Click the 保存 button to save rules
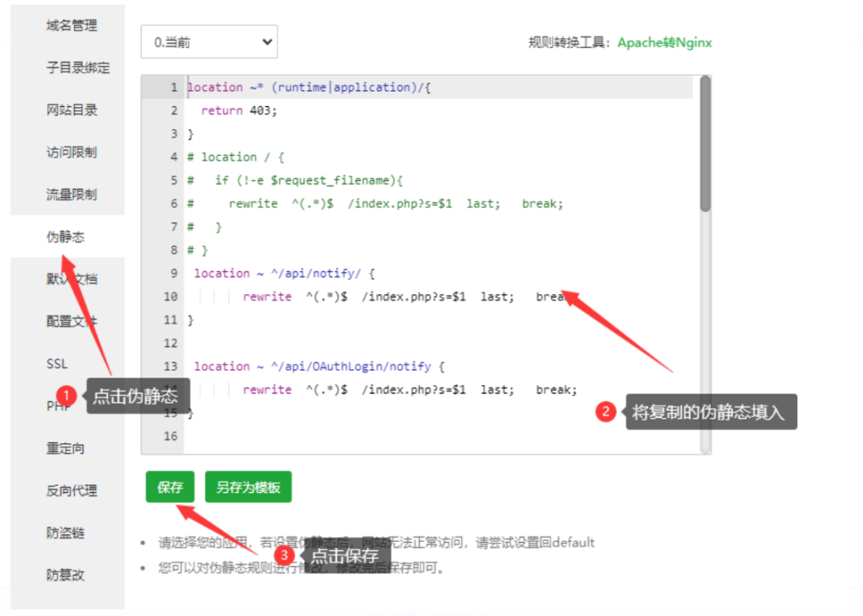The width and height of the screenshot is (863, 616). tap(169, 486)
